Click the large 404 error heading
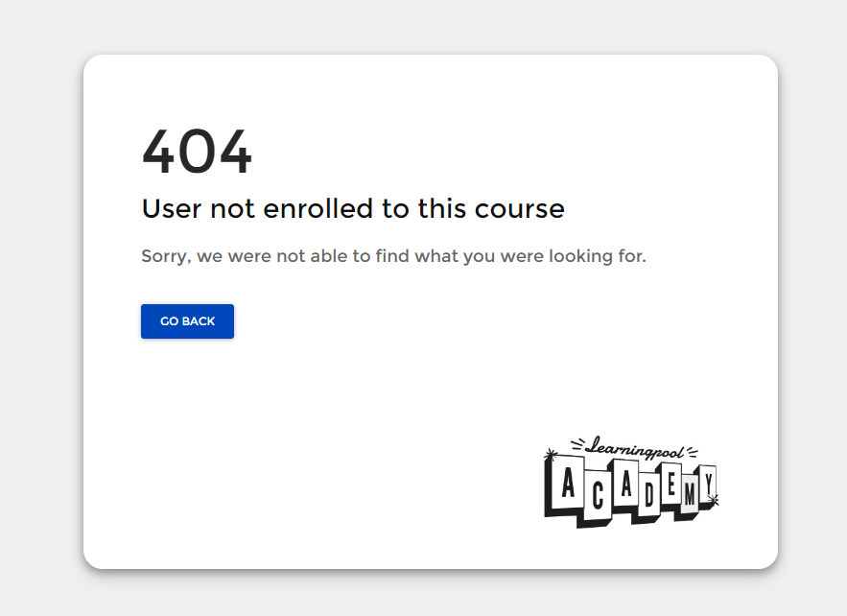Image resolution: width=847 pixels, height=616 pixels. tap(197, 152)
